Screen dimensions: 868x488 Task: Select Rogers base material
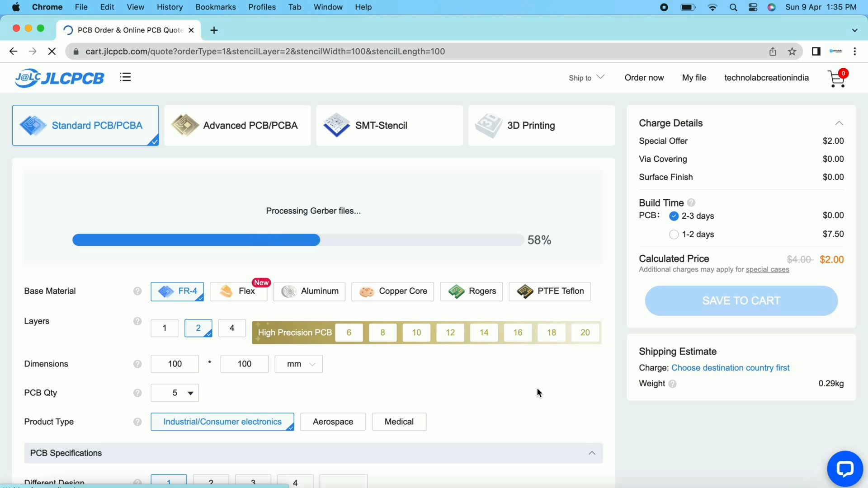tap(471, 291)
